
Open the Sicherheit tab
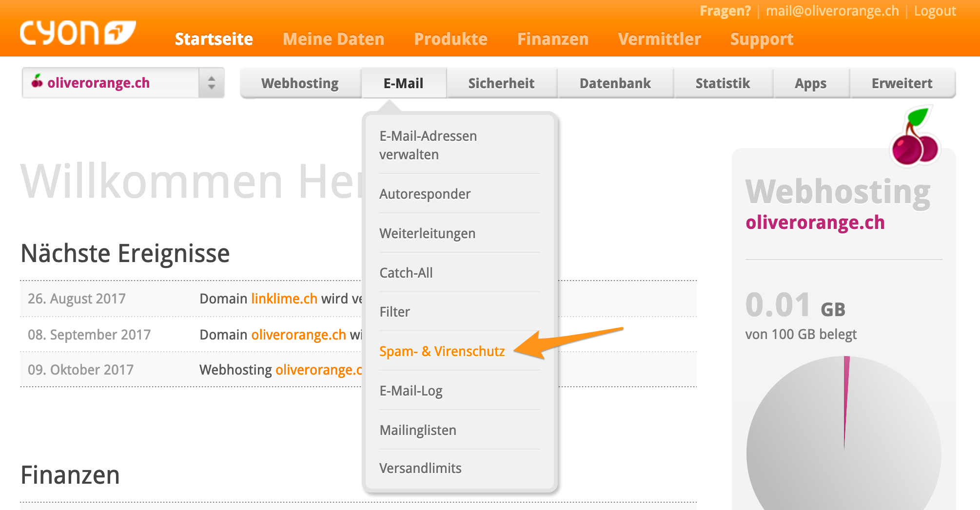501,83
